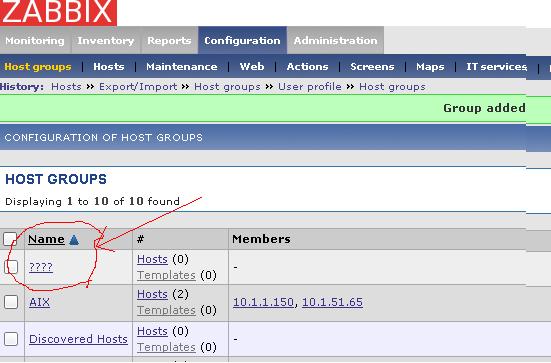Open the AIX host group
551x363 pixels.
(39, 302)
